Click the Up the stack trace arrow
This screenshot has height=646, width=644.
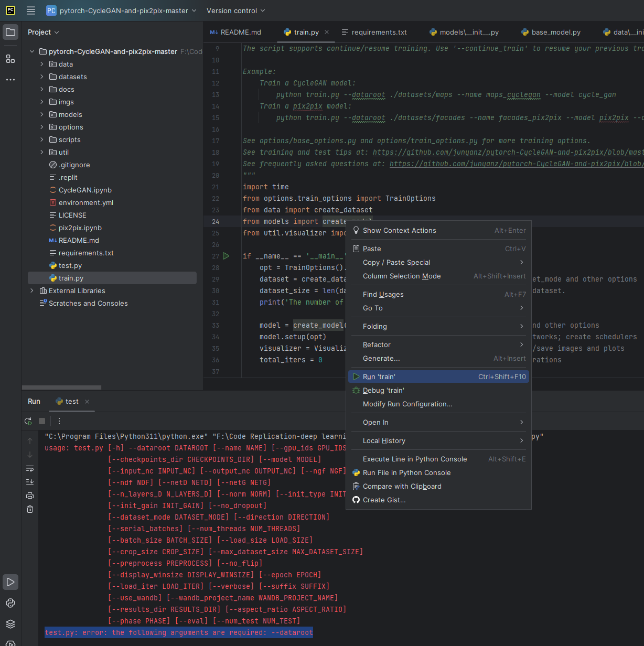[x=30, y=441]
